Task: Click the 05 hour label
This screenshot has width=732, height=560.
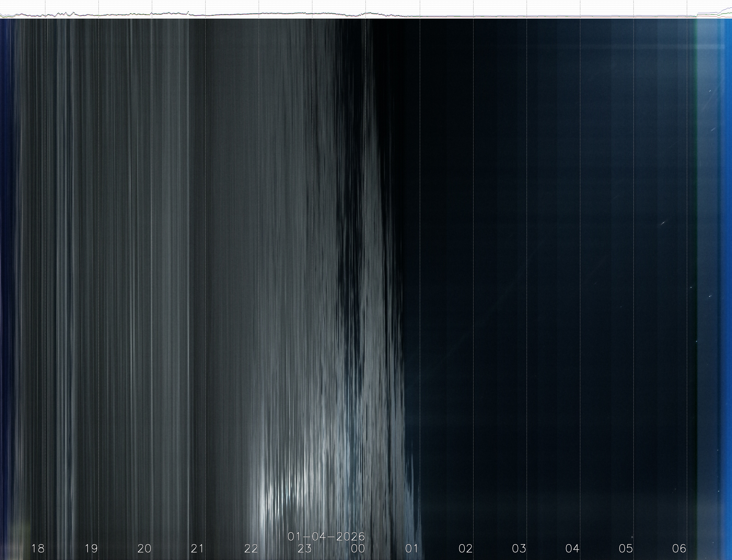Action: 626,548
